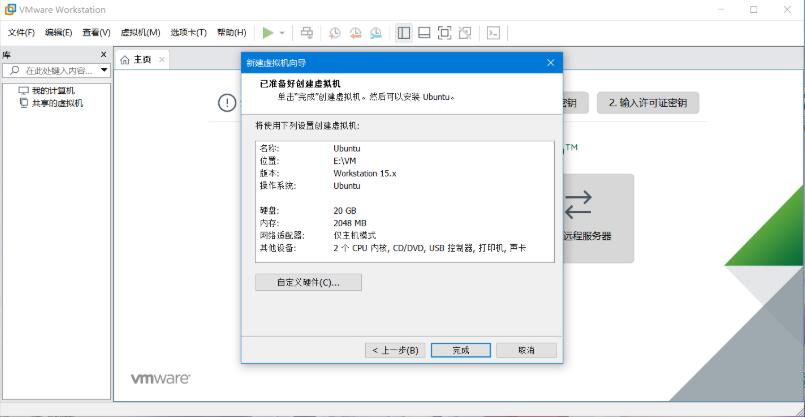Click the E:\VM location value
Image resolution: width=805 pixels, height=417 pixels.
pyautogui.click(x=344, y=161)
